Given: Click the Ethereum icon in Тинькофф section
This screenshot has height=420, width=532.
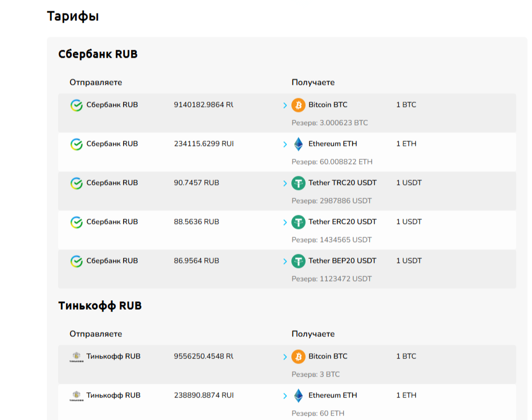Looking at the screenshot, I should click(x=298, y=396).
